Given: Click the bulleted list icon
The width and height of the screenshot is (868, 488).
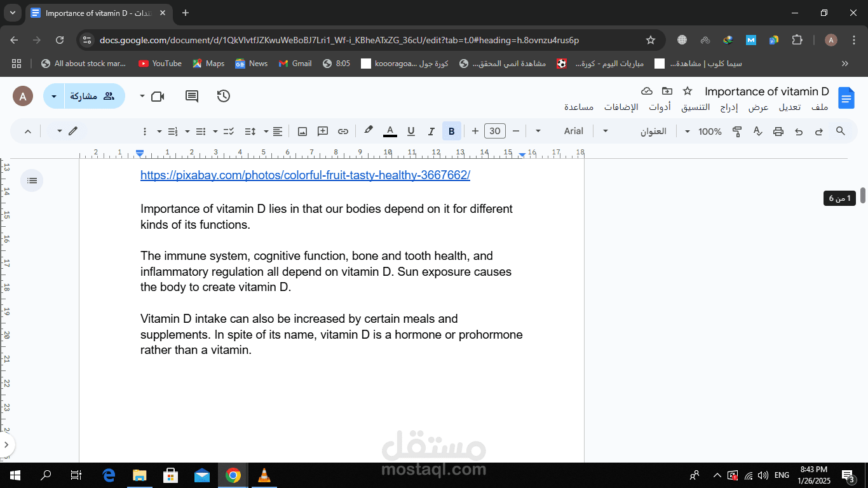Looking at the screenshot, I should 201,132.
